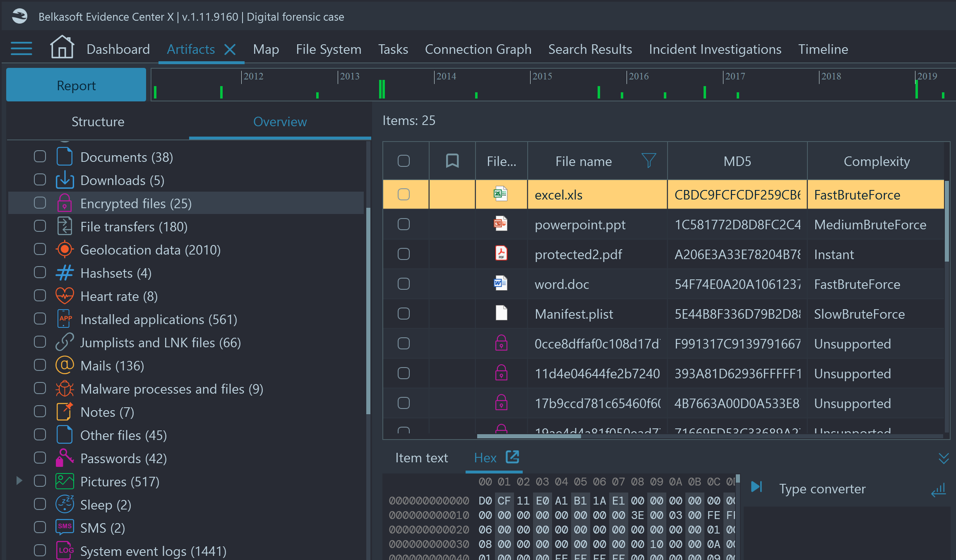Click the File transfers icon
This screenshot has width=956, height=560.
tap(65, 226)
